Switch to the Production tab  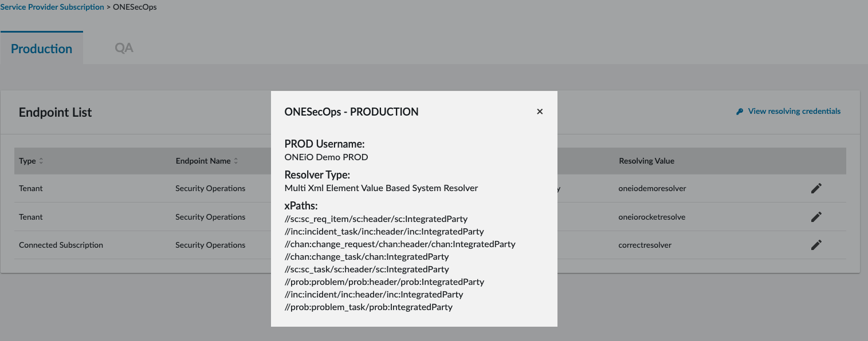click(x=41, y=49)
